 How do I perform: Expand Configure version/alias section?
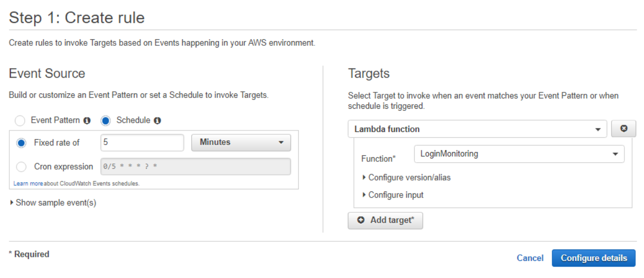coord(406,177)
